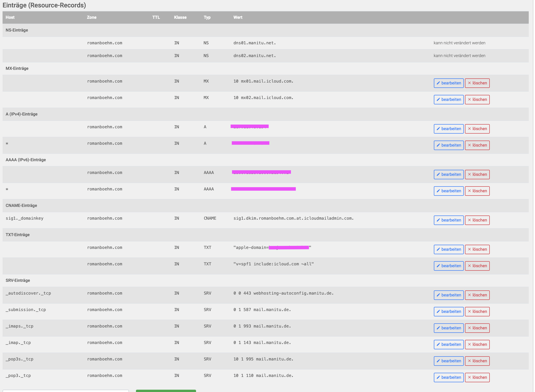
Task: Edit the _imap._tcp SRV record
Action: 449,344
